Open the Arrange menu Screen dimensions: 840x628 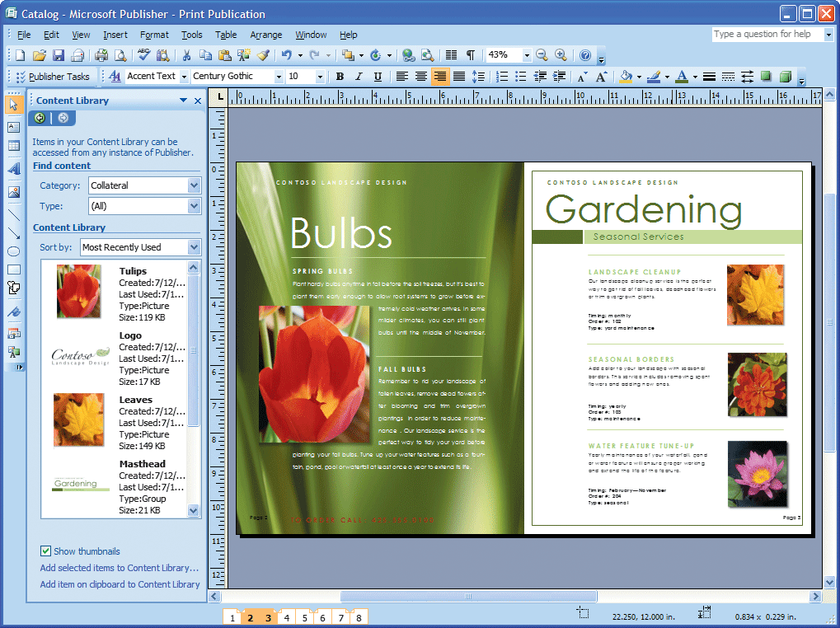coord(265,35)
